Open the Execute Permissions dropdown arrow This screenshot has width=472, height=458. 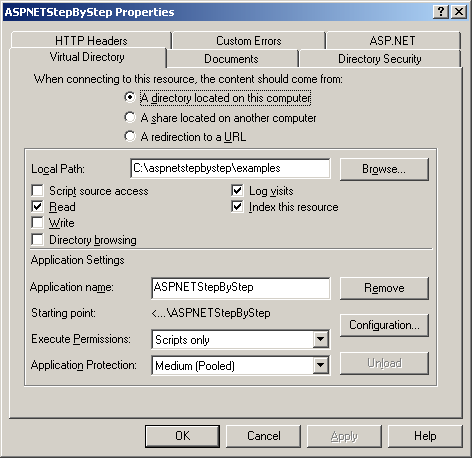(320, 339)
